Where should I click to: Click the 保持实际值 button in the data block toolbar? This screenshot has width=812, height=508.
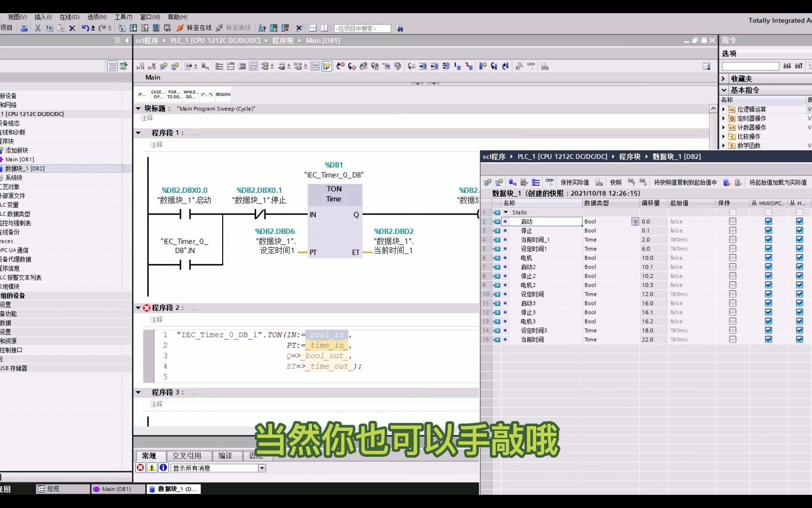pos(574,183)
